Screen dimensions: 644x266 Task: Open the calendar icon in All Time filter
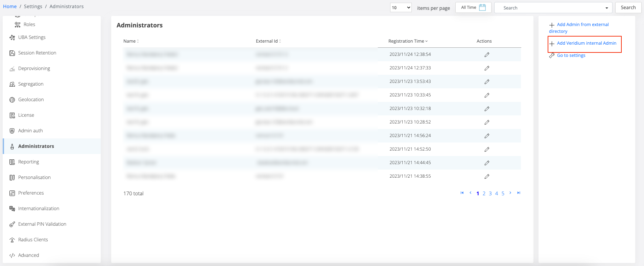click(x=482, y=7)
